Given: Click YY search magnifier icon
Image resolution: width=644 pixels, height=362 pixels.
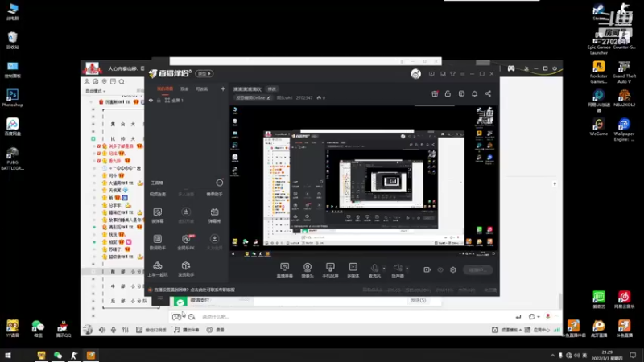Looking at the screenshot, I should point(122,82).
